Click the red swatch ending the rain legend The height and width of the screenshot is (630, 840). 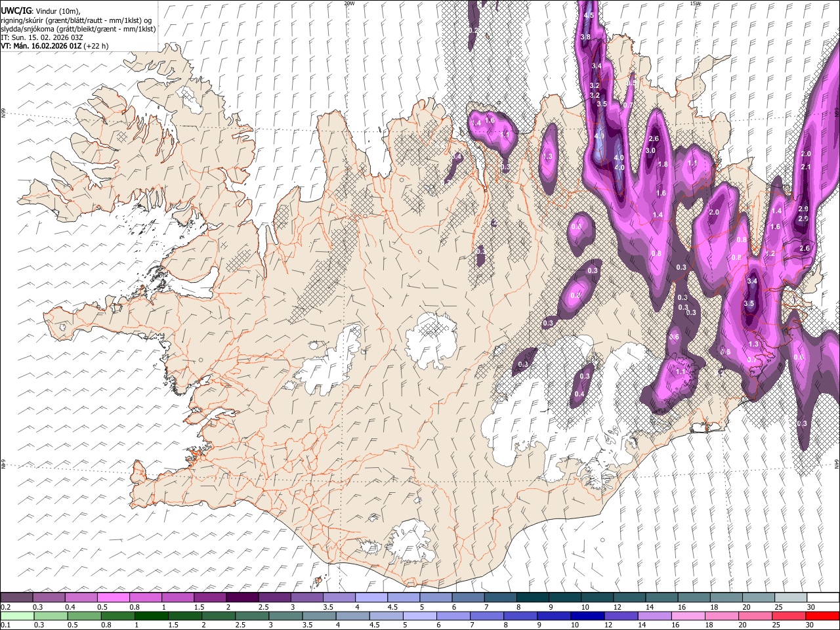click(822, 616)
